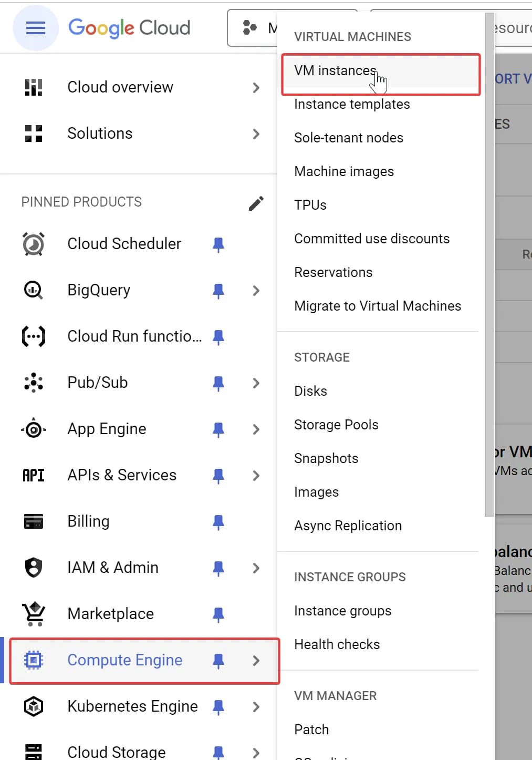Expand the Pub/Sub submenu arrow

(x=256, y=383)
